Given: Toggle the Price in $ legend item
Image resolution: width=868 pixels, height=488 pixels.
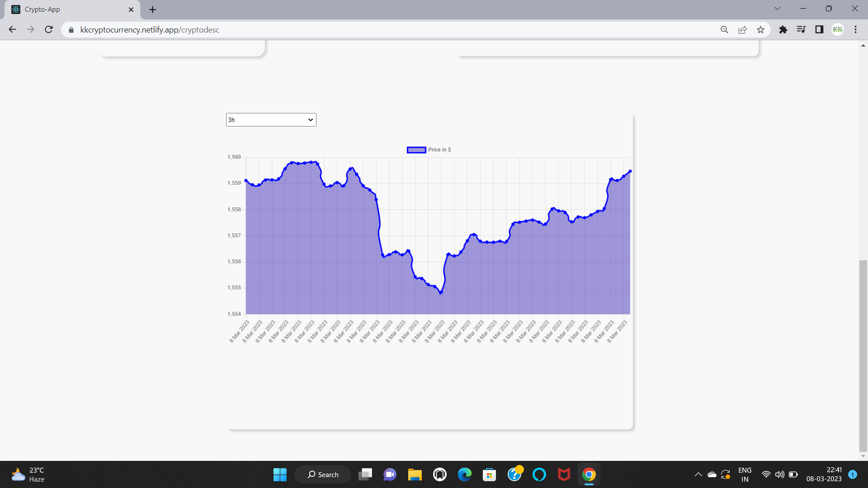Looking at the screenshot, I should (429, 150).
